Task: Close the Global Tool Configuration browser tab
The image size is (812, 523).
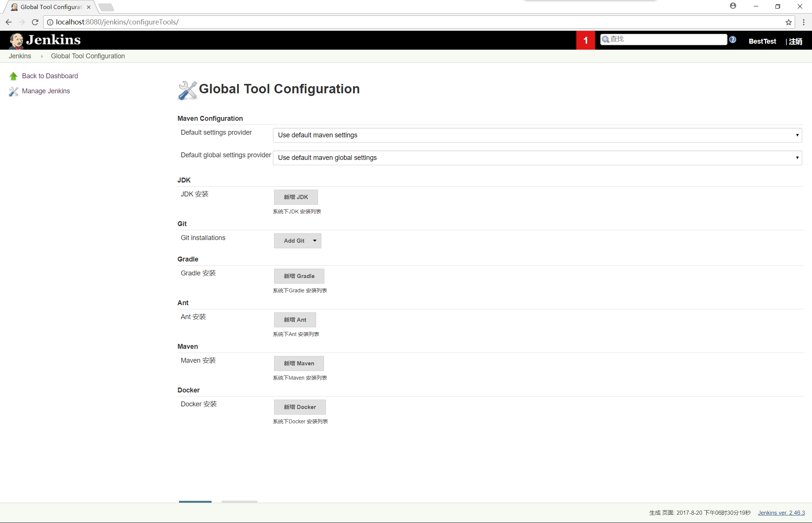Action: [x=89, y=7]
